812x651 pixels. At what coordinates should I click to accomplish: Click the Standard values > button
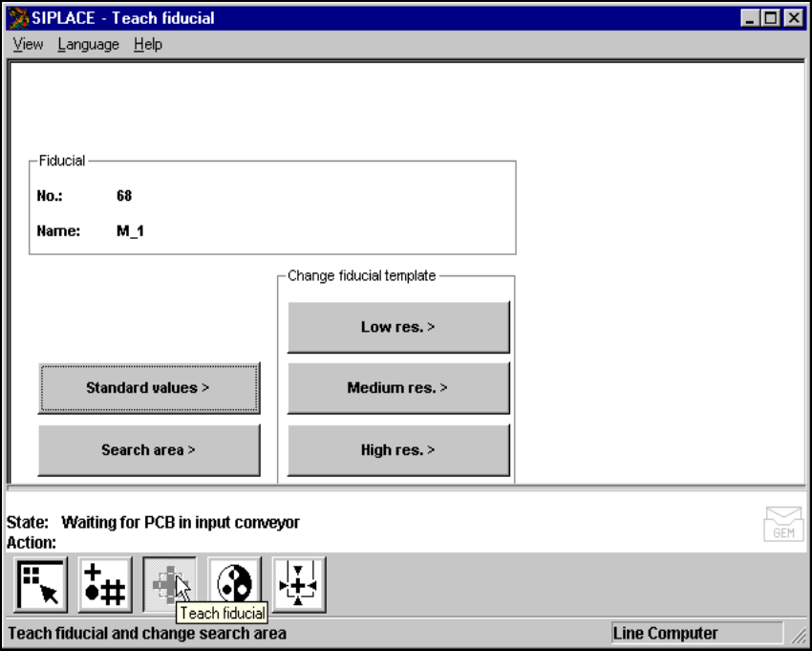tap(149, 388)
